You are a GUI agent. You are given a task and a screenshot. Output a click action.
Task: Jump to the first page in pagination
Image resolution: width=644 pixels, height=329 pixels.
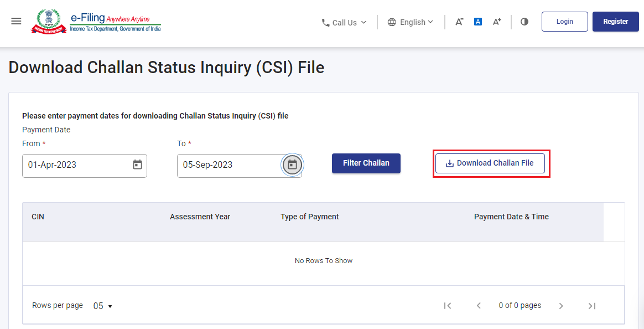click(448, 305)
